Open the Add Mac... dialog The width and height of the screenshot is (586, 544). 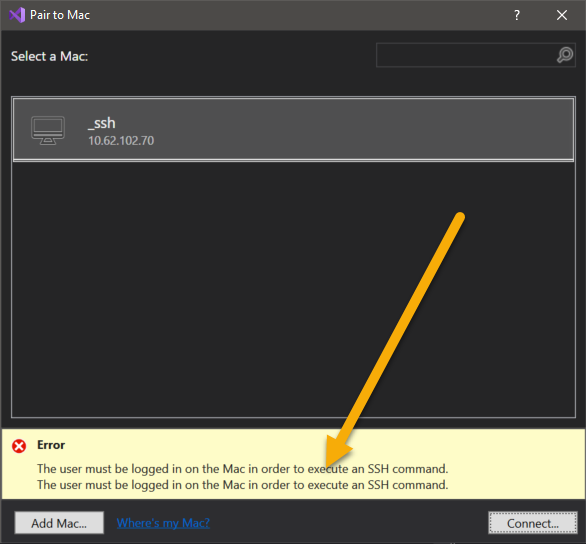[x=59, y=523]
